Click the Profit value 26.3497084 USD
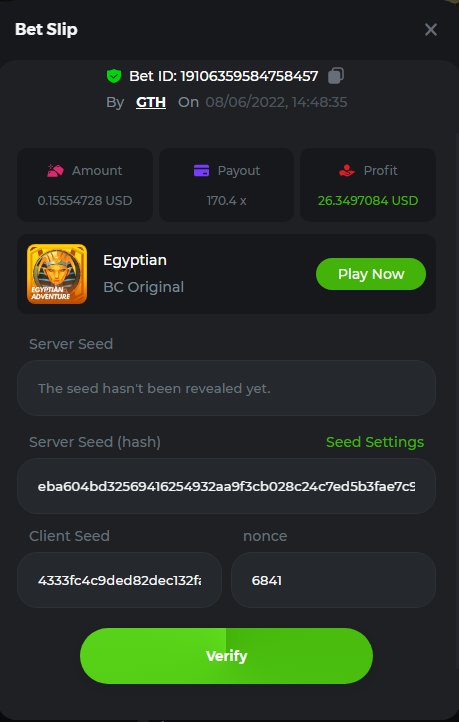Image resolution: width=459 pixels, height=722 pixels. [x=368, y=201]
